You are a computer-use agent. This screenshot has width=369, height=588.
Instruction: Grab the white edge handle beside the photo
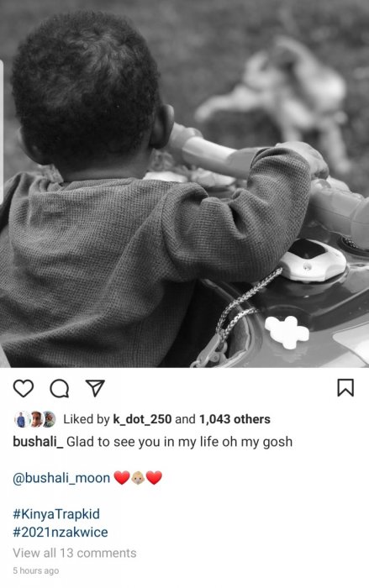(2, 132)
